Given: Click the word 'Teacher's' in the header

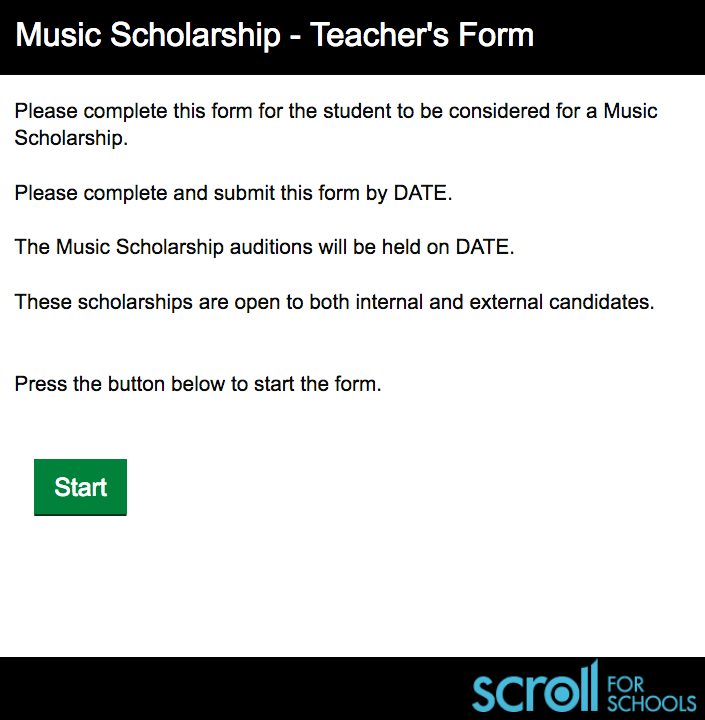Looking at the screenshot, I should tap(379, 34).
